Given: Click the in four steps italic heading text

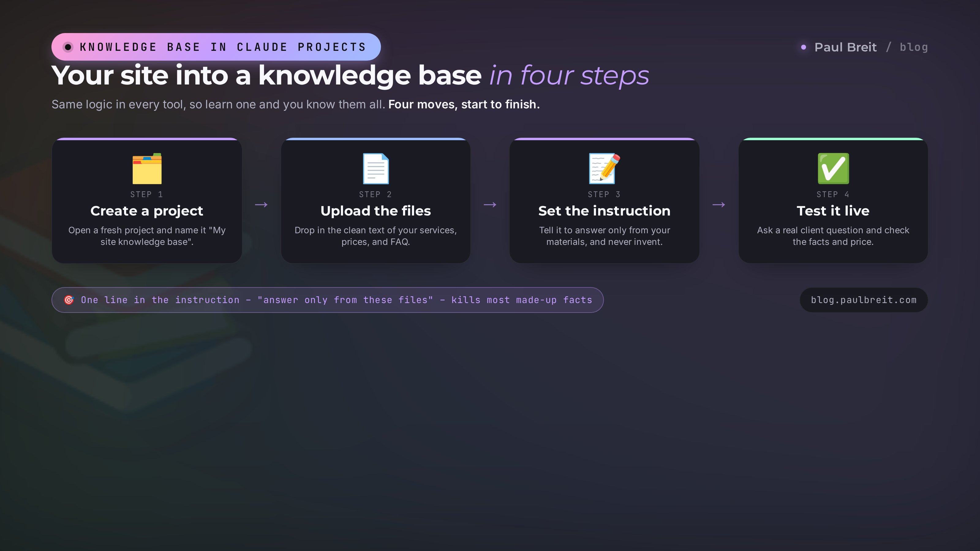Looking at the screenshot, I should tap(569, 76).
